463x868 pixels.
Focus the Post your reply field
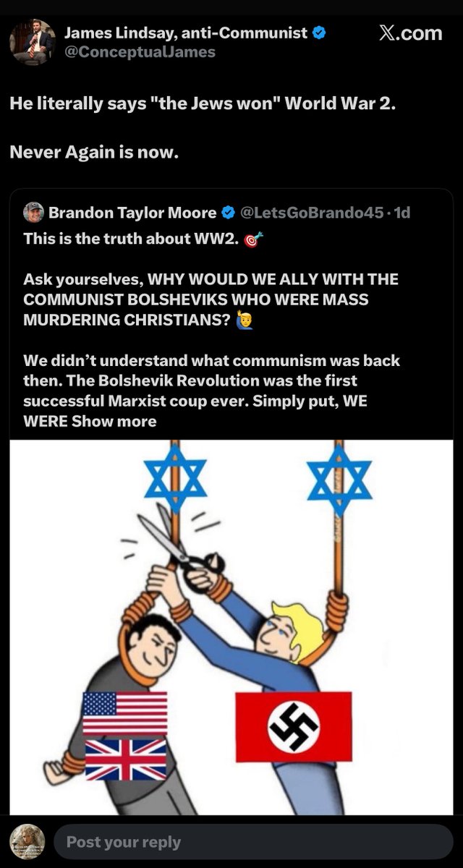pos(253,842)
